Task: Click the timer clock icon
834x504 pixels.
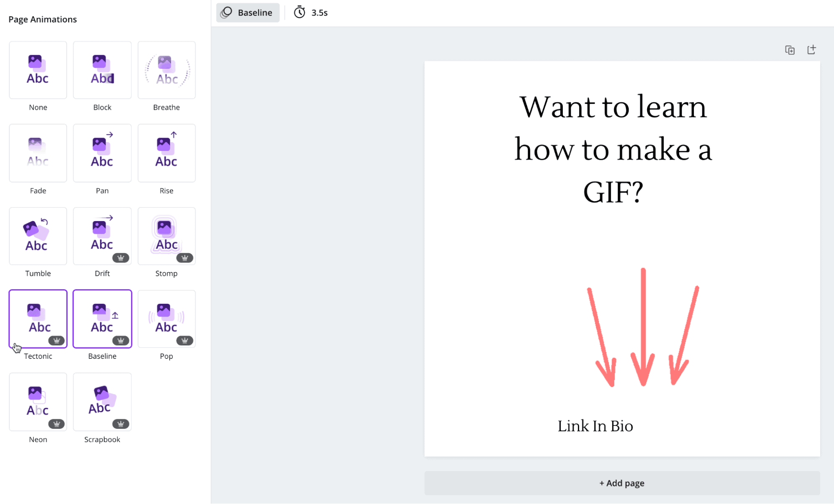Action: coord(300,13)
